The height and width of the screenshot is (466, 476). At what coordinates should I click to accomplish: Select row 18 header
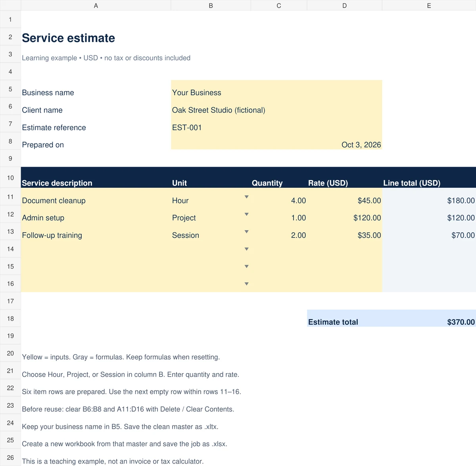click(x=10, y=318)
